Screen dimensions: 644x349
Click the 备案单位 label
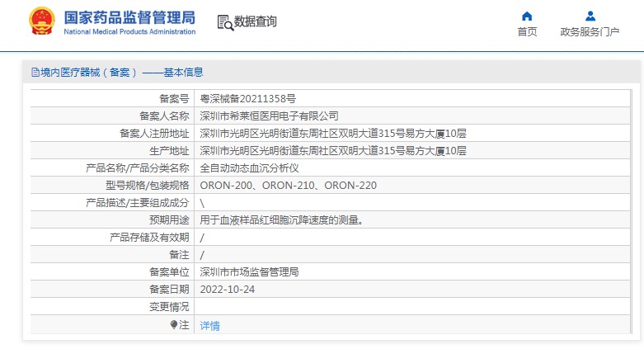pyautogui.click(x=169, y=271)
